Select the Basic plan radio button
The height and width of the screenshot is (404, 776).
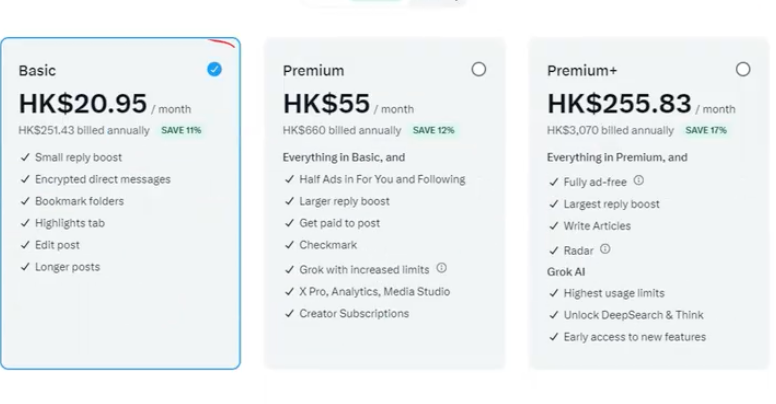[214, 69]
